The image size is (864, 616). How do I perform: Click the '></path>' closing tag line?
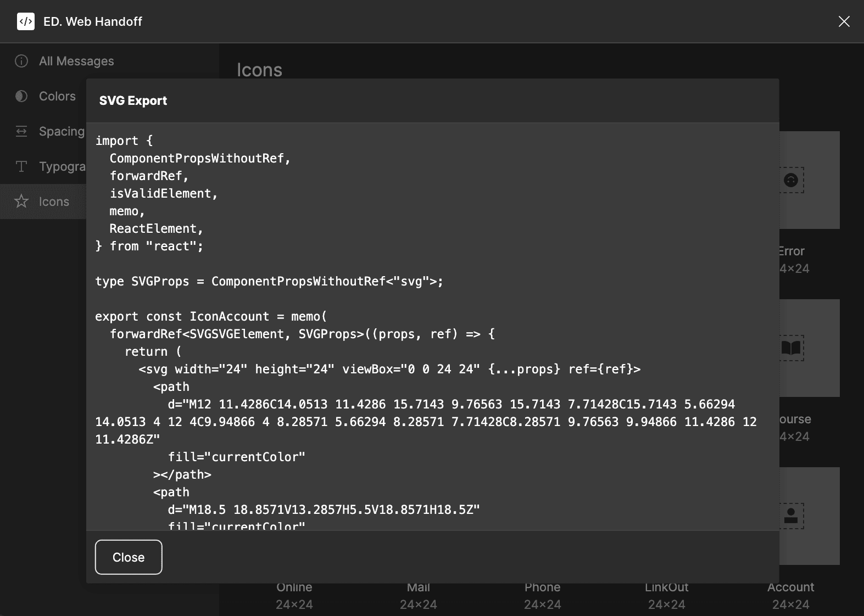[x=182, y=475]
